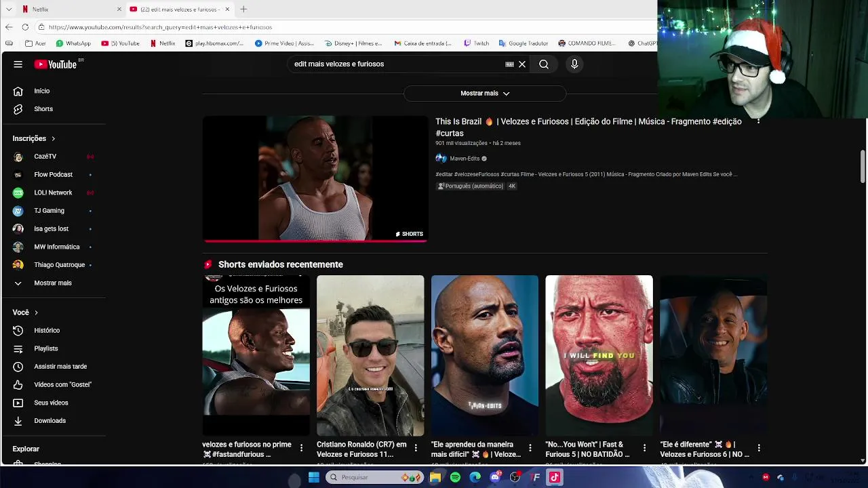
Task: Open the browser tab list dropdown
Action: pos(9,9)
